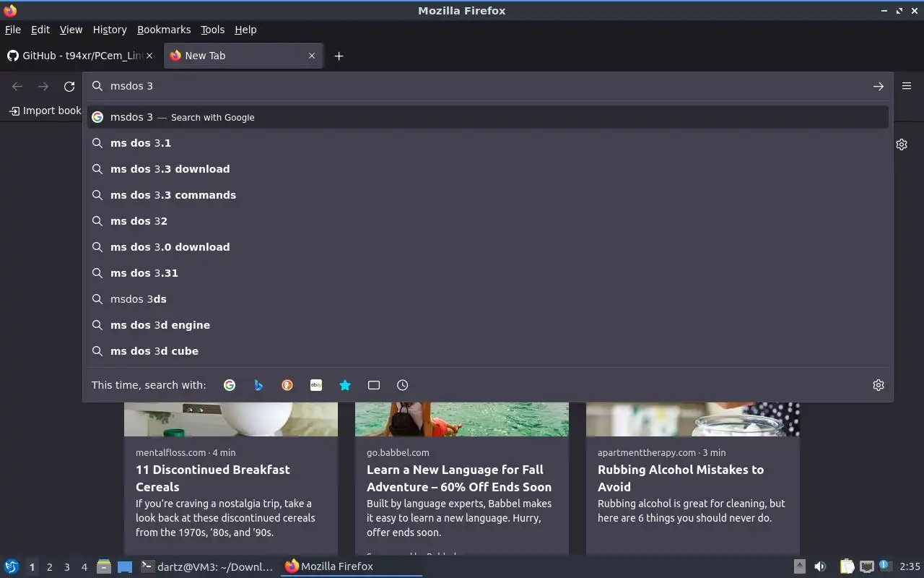Search this time with Bing icon
Viewport: 924px width, 578px height.
pyautogui.click(x=258, y=385)
